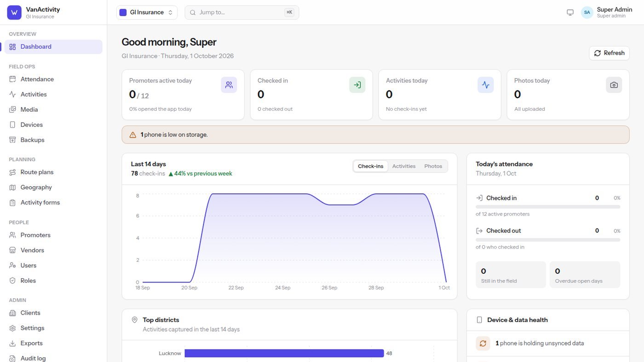Click the Checked in card icon
Screen dimensions: 644x362
coord(357,85)
